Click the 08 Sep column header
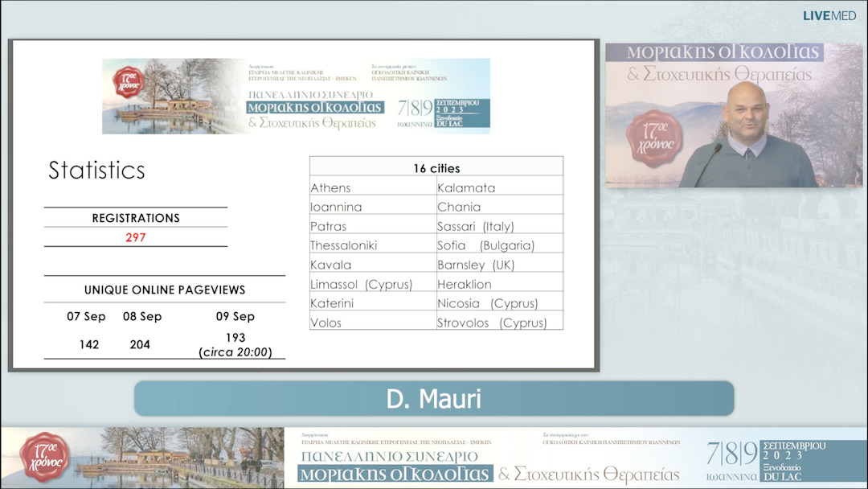The image size is (868, 489). (x=142, y=316)
